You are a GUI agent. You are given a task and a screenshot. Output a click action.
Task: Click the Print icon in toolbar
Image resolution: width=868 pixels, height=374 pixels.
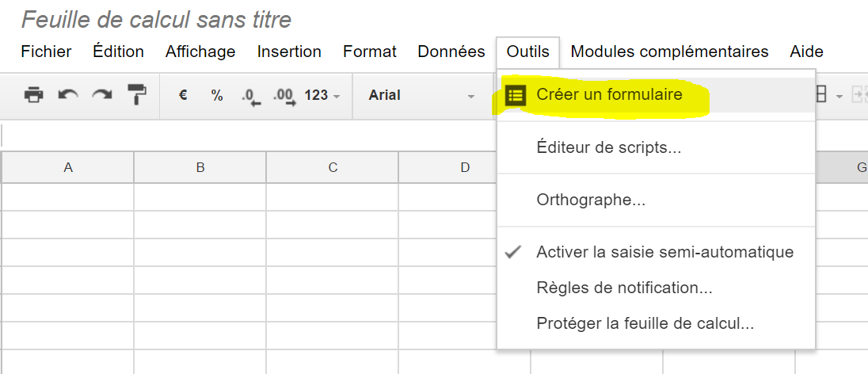pos(34,95)
